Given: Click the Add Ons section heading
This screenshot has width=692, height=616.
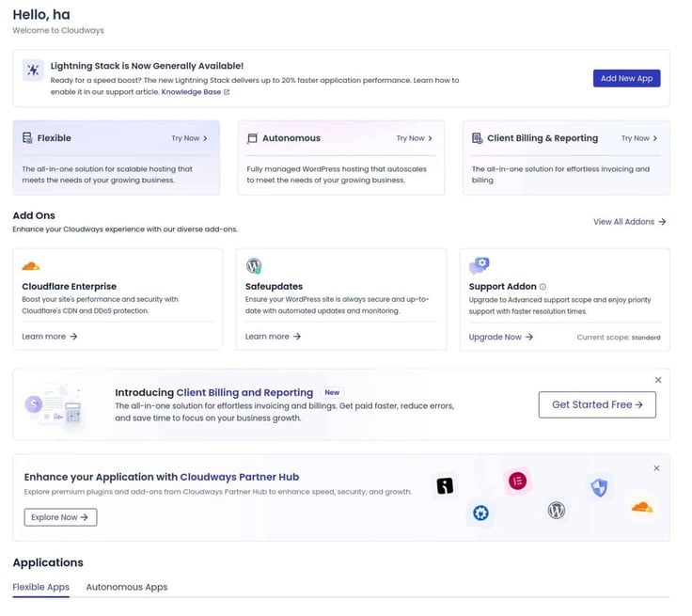Looking at the screenshot, I should click(34, 216).
